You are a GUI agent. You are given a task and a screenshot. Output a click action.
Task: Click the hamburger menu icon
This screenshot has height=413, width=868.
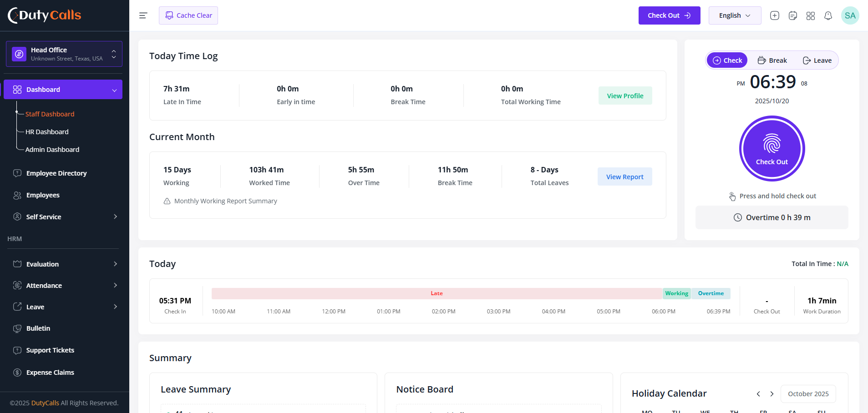(x=143, y=15)
